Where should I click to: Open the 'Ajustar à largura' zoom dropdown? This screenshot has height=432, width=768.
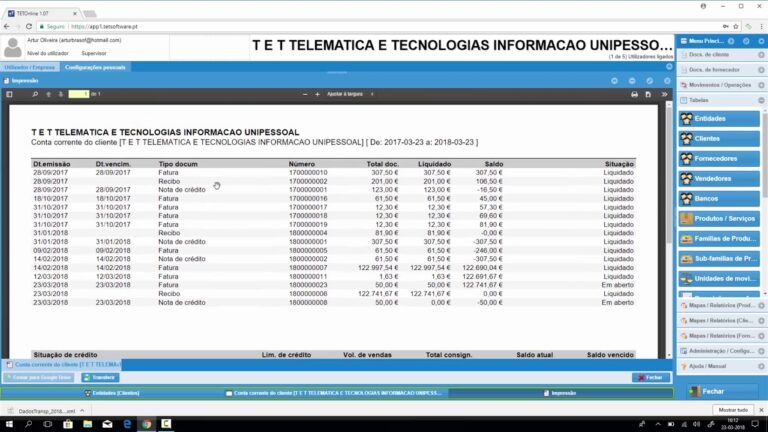coord(350,94)
